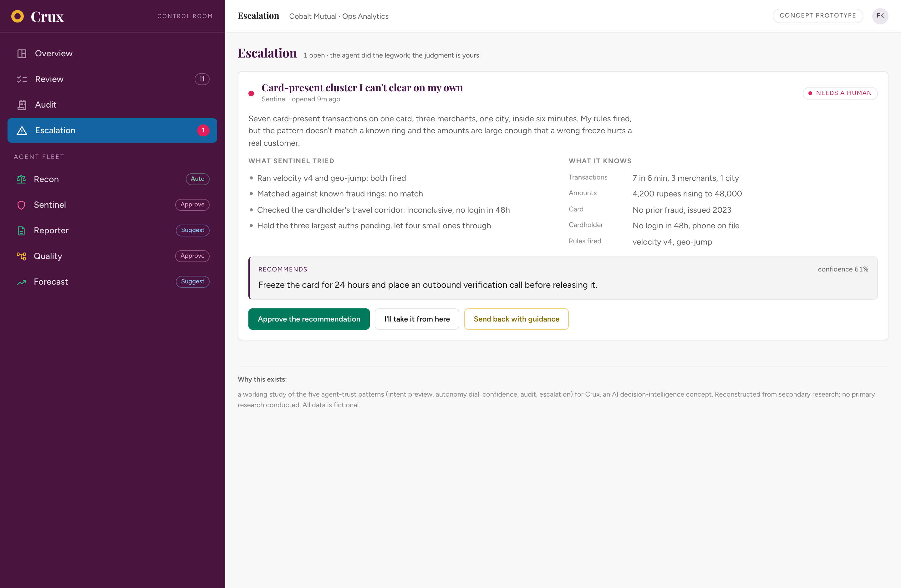901x588 pixels.
Task: Change Forecast's Suggest autonomy setting
Action: tap(193, 282)
